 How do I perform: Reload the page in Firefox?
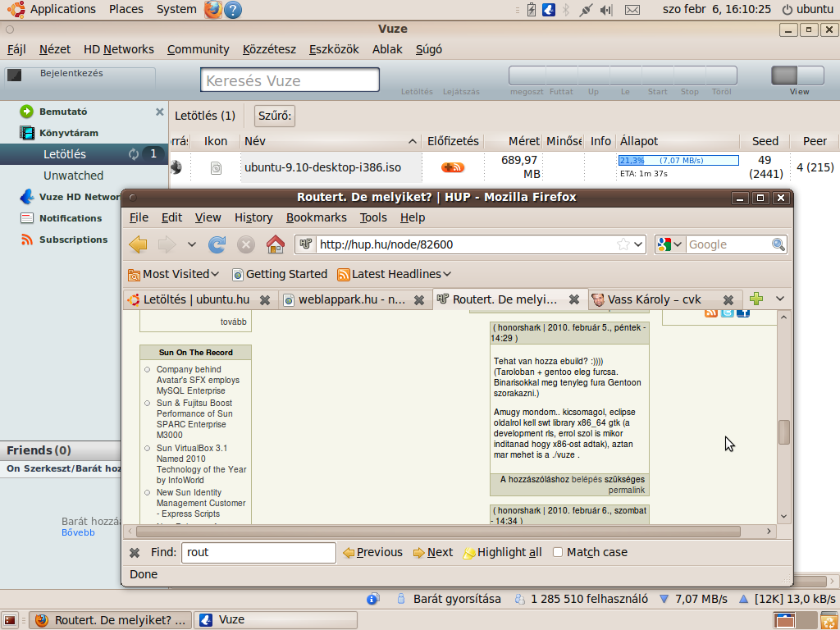(217, 244)
